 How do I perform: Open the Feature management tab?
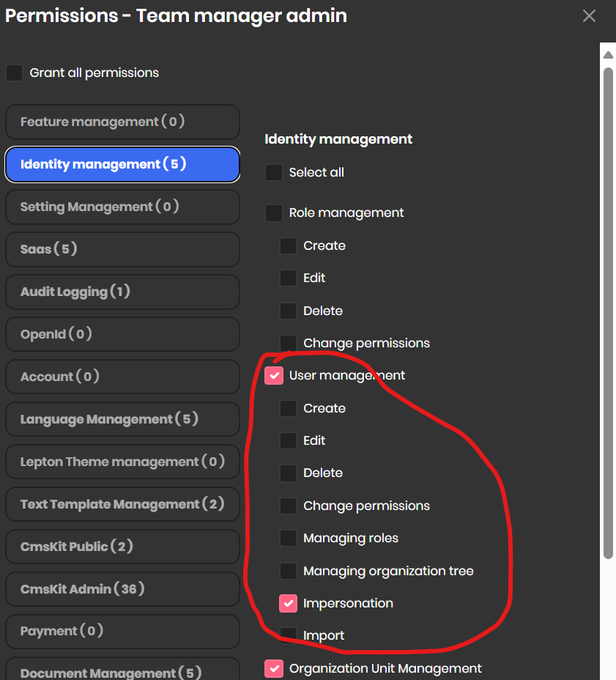point(122,122)
